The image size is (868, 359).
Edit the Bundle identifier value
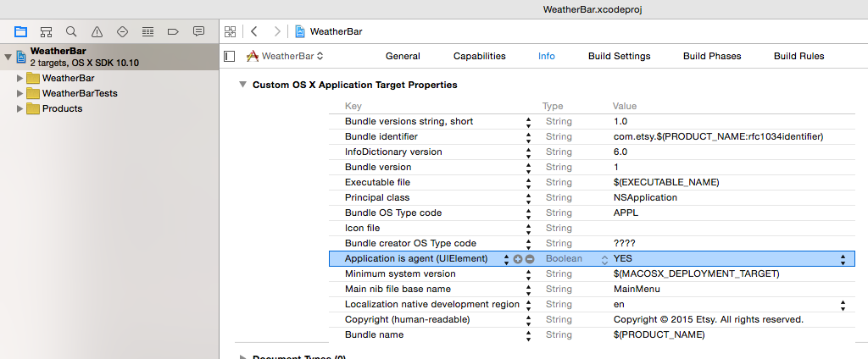(x=719, y=136)
